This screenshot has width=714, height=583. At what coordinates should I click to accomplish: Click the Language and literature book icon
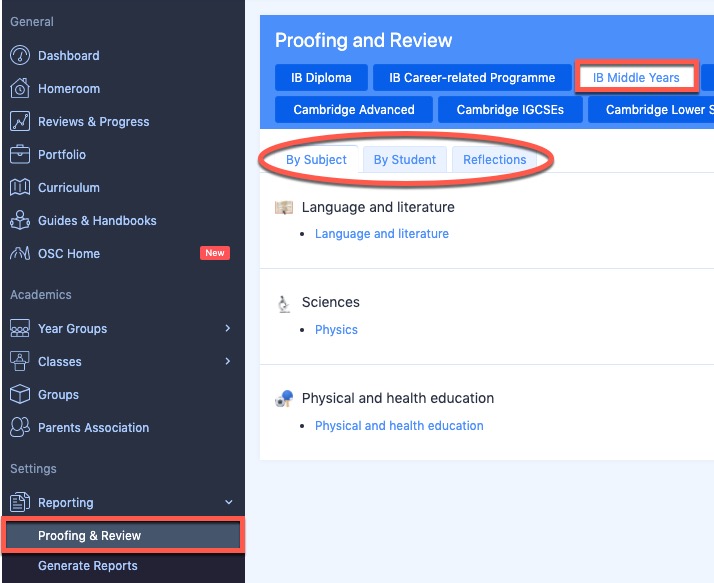tap(284, 208)
